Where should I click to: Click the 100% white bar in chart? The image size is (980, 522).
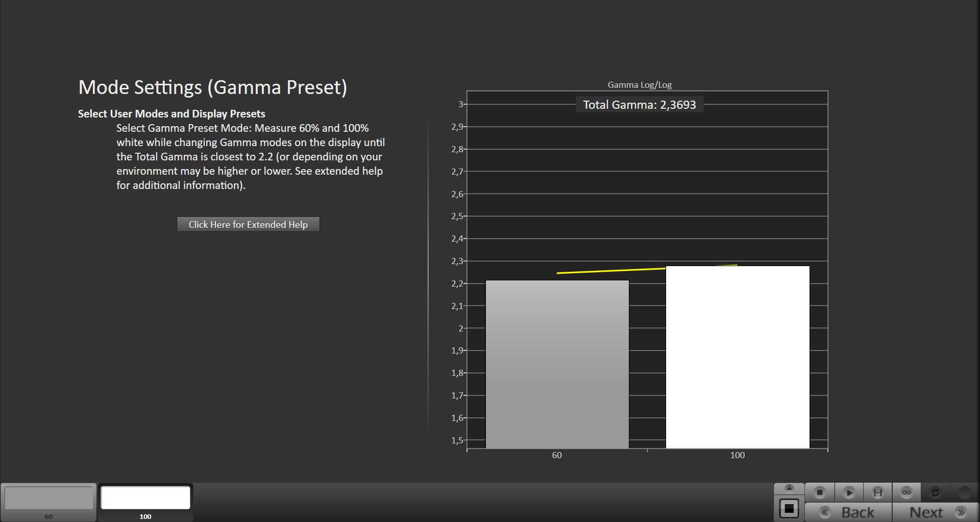coord(738,357)
